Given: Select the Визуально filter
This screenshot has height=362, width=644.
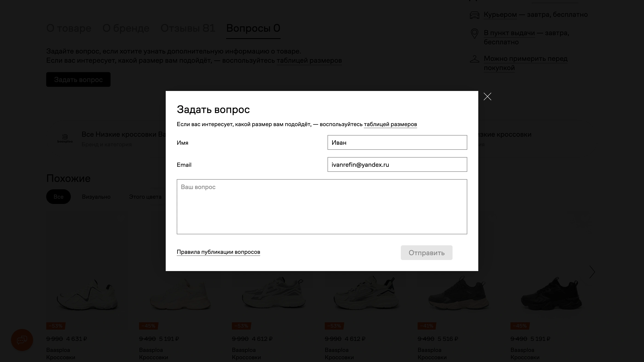Looking at the screenshot, I should pos(96,197).
